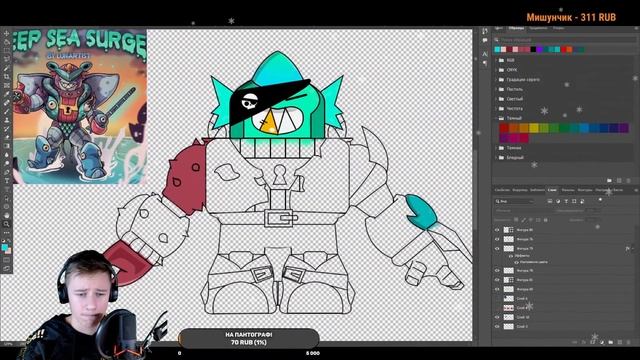
Task: Select the Dodge tool
Action: (x=7, y=163)
